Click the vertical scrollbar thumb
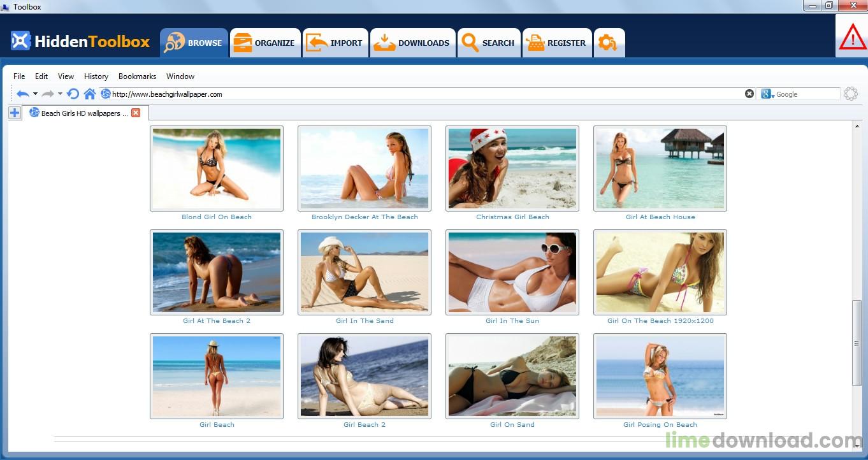The height and width of the screenshot is (460, 868). pos(857,343)
